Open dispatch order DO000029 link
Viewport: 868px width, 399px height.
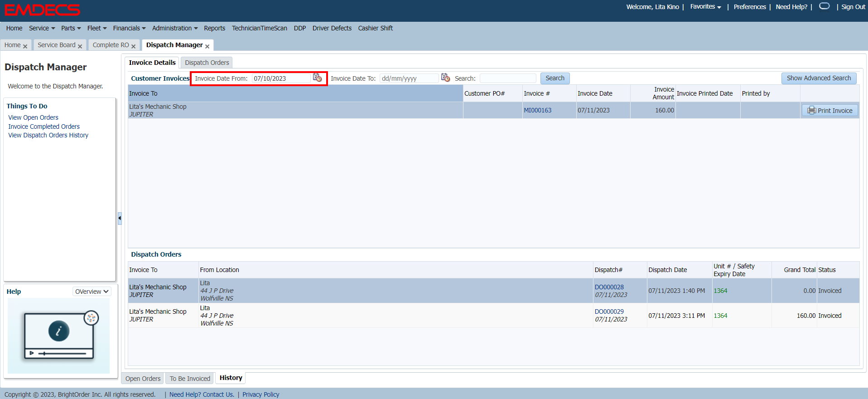click(x=609, y=311)
